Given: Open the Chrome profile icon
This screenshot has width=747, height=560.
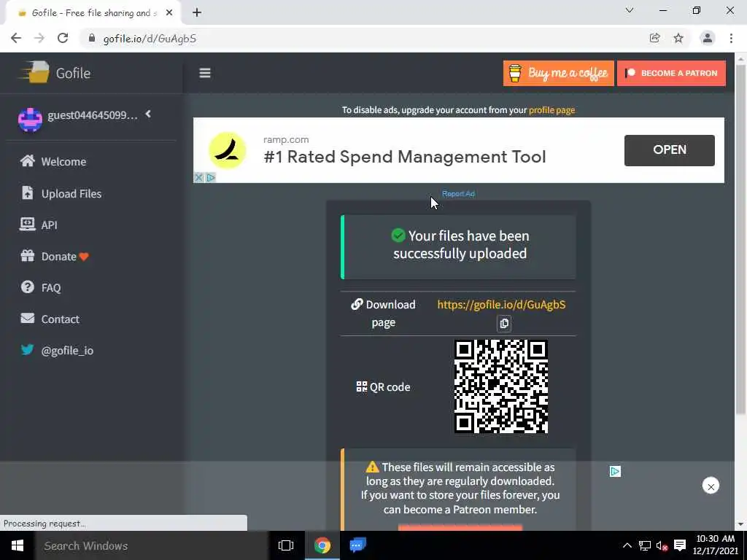Looking at the screenshot, I should coord(707,38).
